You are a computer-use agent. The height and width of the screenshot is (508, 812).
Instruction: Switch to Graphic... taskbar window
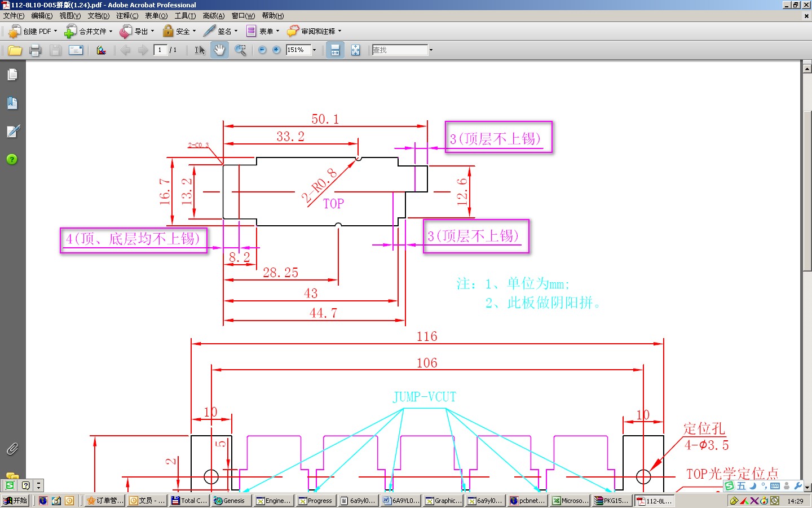point(443,501)
